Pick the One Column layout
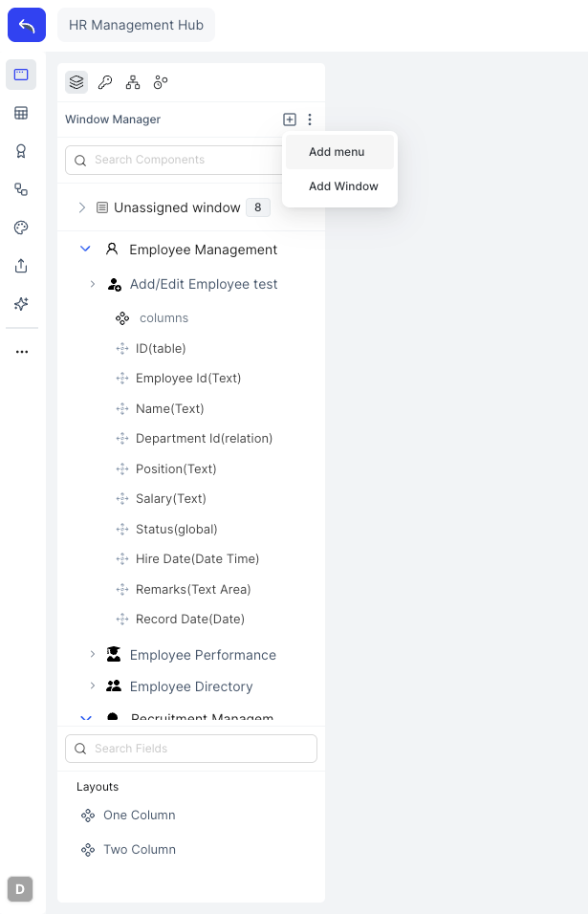This screenshot has height=914, width=588. click(x=140, y=816)
